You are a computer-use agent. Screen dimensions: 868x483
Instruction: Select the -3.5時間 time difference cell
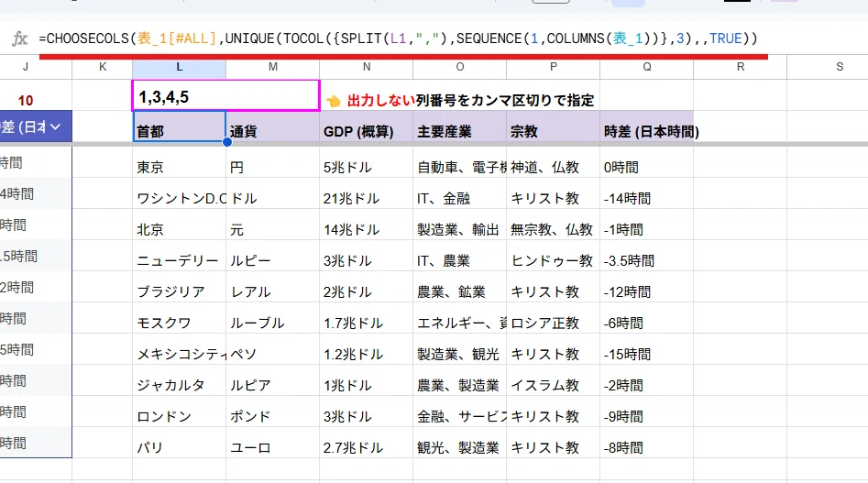(x=647, y=255)
